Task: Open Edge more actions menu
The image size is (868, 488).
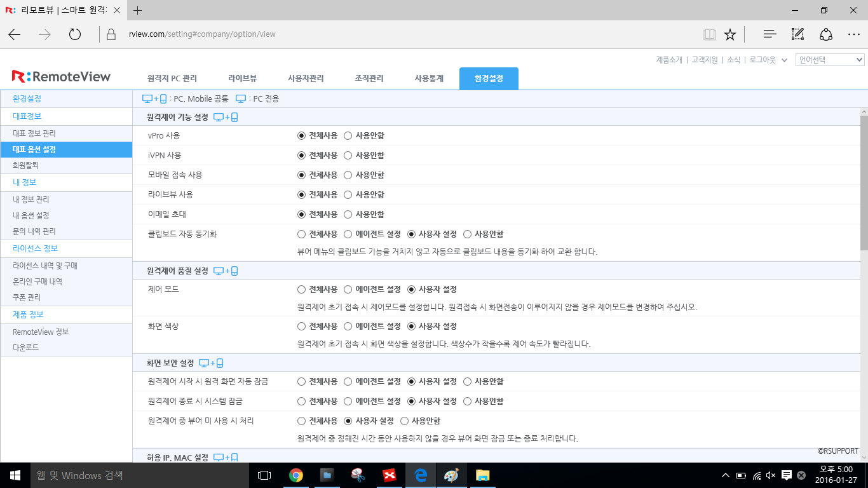Action: [854, 34]
